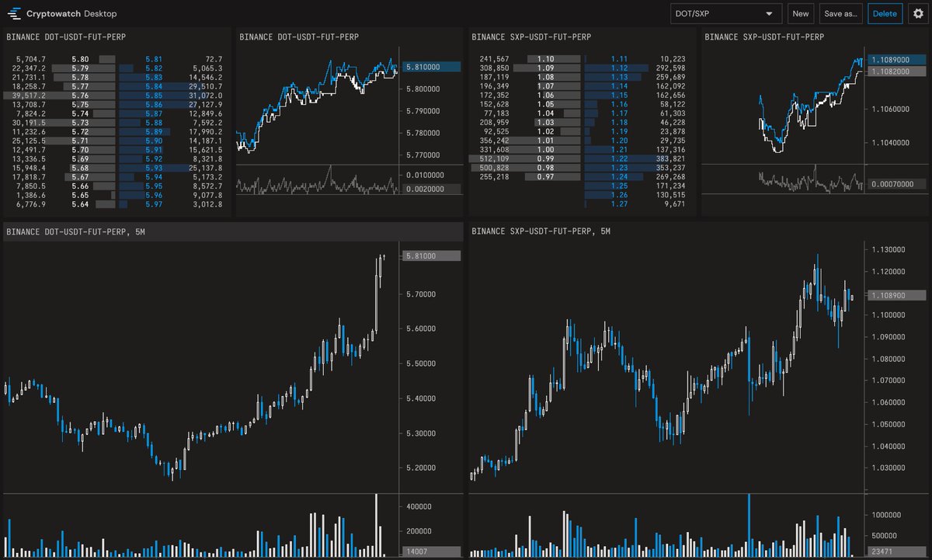Click the 0.0020000 spread label on DOT line chart
This screenshot has height=560, width=932.
pos(432,190)
